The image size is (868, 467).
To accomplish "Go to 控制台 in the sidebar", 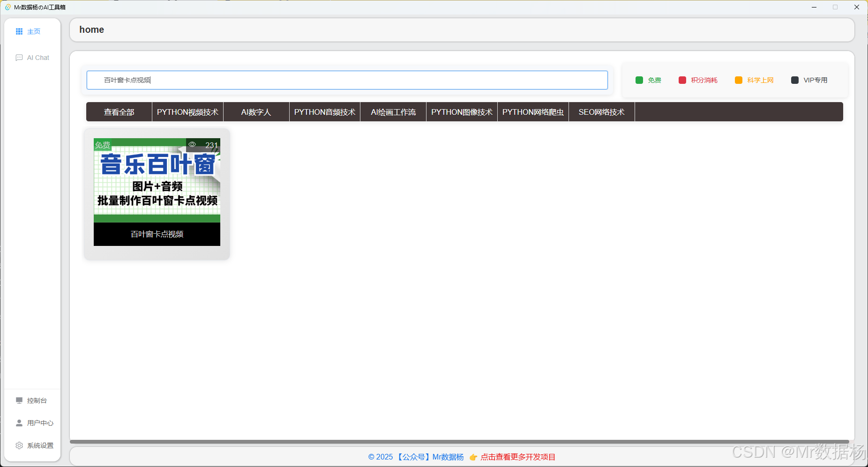I will click(x=32, y=400).
